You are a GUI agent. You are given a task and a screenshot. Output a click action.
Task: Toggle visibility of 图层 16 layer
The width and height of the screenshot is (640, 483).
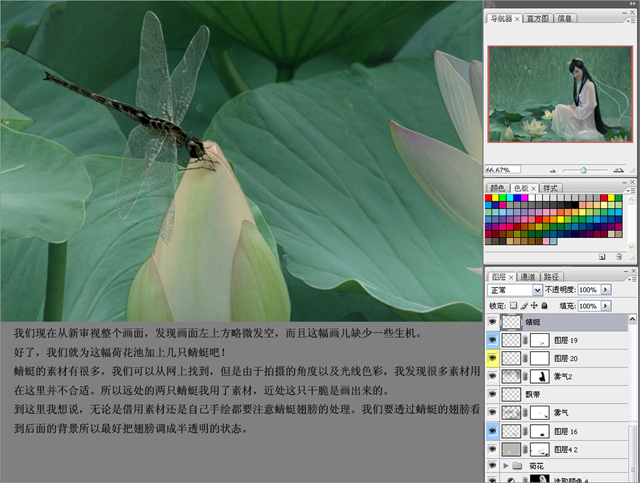[x=493, y=431]
